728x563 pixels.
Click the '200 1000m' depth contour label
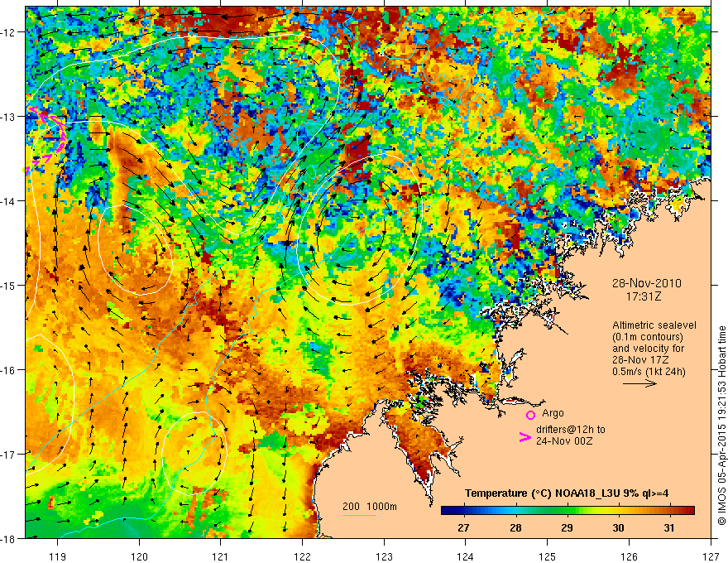[370, 507]
